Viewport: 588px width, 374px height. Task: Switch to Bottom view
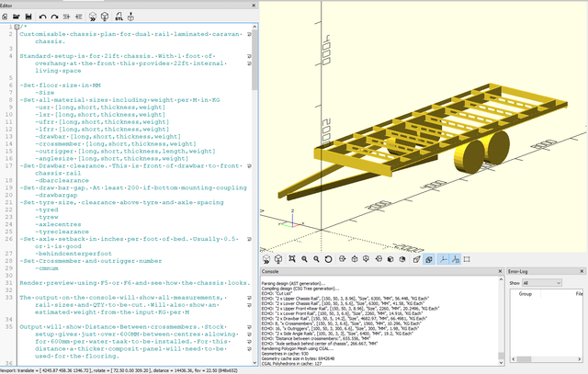click(367, 259)
